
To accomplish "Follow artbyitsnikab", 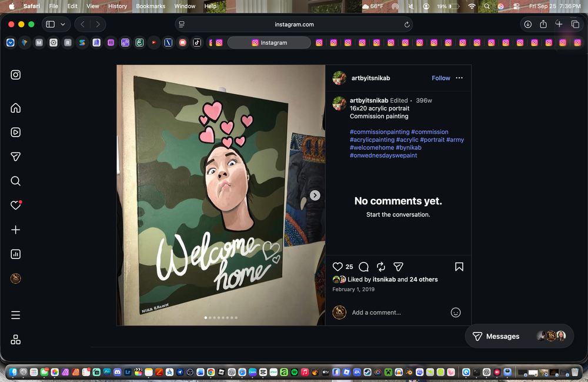I will 440,78.
